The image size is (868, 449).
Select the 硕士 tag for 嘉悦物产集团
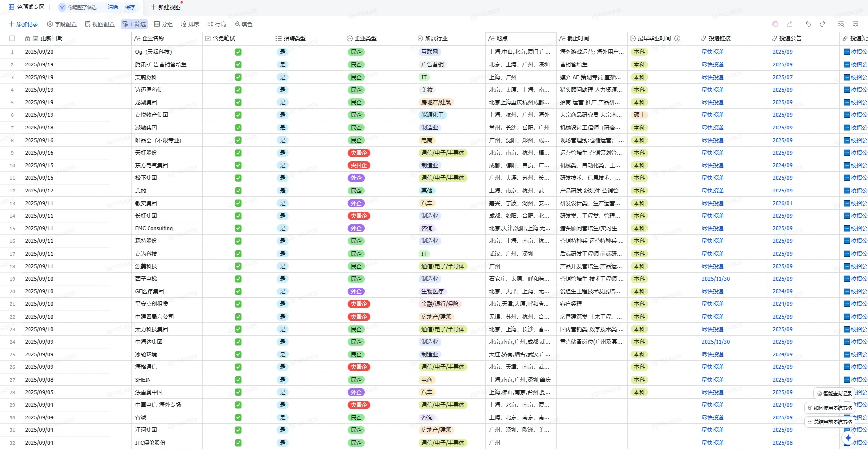point(639,115)
